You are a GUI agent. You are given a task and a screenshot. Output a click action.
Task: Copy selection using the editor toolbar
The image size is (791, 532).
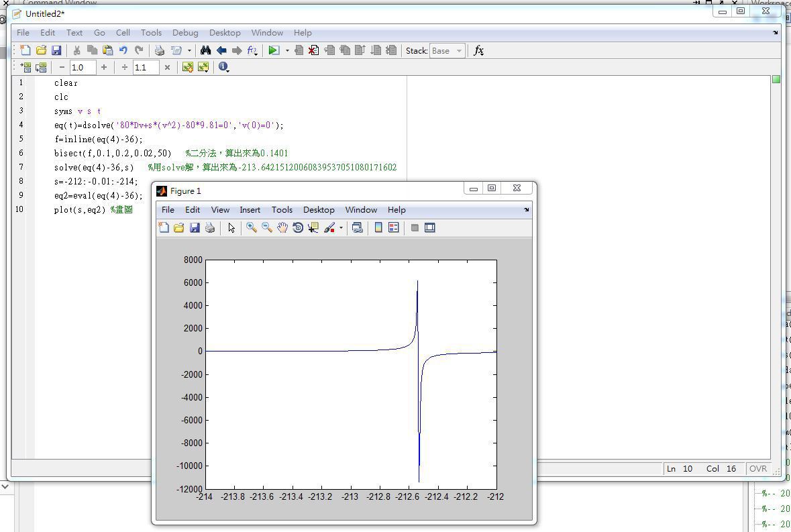92,50
